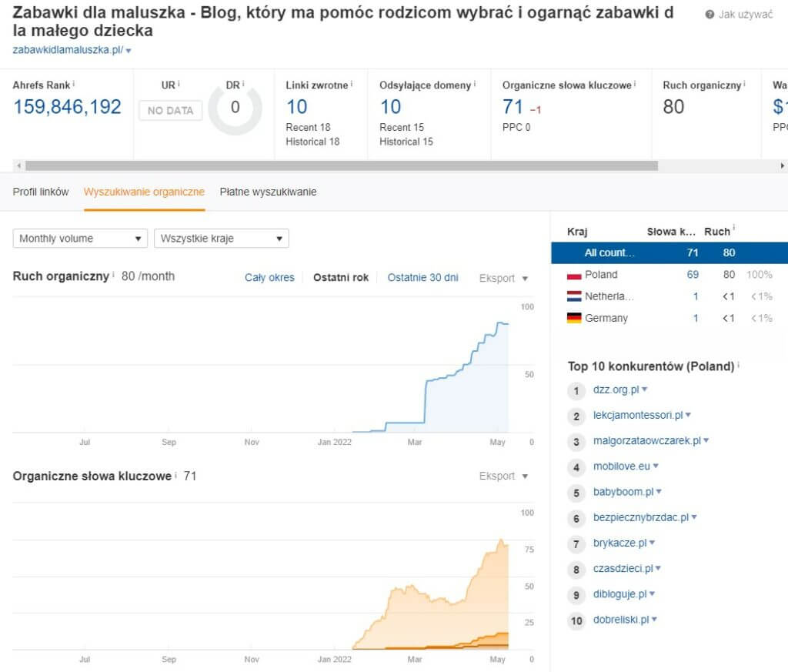Open the Wszystkie kraje country dropdown
Image resolution: width=788 pixels, height=672 pixels.
(x=221, y=239)
